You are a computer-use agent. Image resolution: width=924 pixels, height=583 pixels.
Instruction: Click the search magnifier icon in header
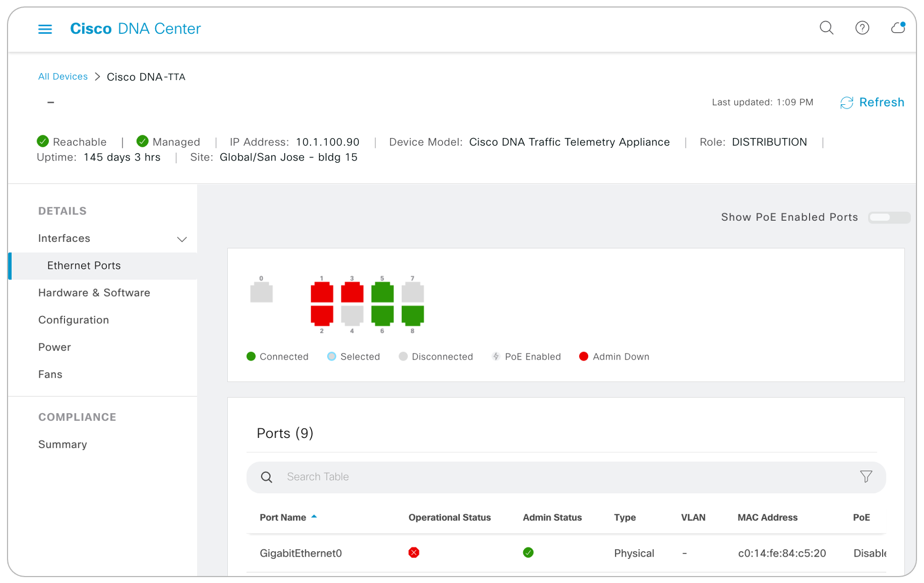tap(826, 28)
